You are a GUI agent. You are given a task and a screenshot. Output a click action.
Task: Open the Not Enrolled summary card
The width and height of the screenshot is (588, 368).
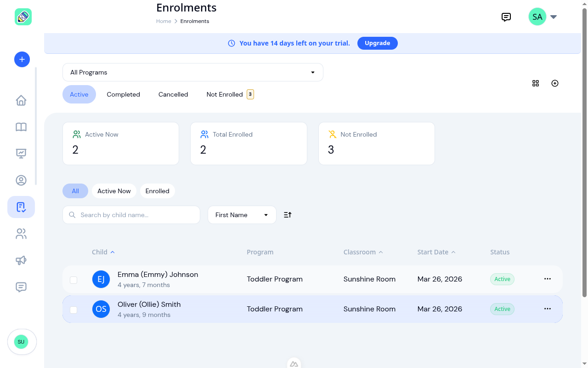pyautogui.click(x=377, y=144)
